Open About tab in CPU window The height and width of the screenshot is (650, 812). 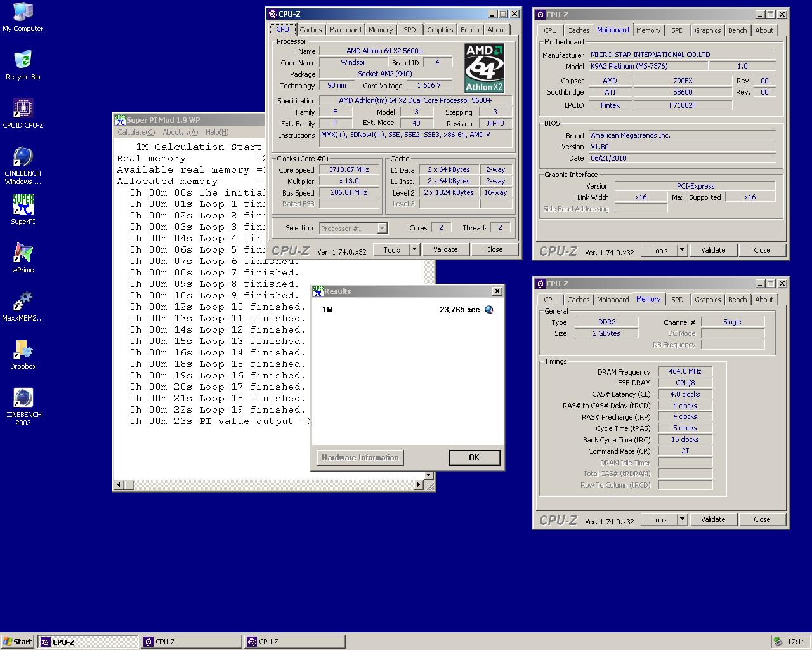point(497,30)
